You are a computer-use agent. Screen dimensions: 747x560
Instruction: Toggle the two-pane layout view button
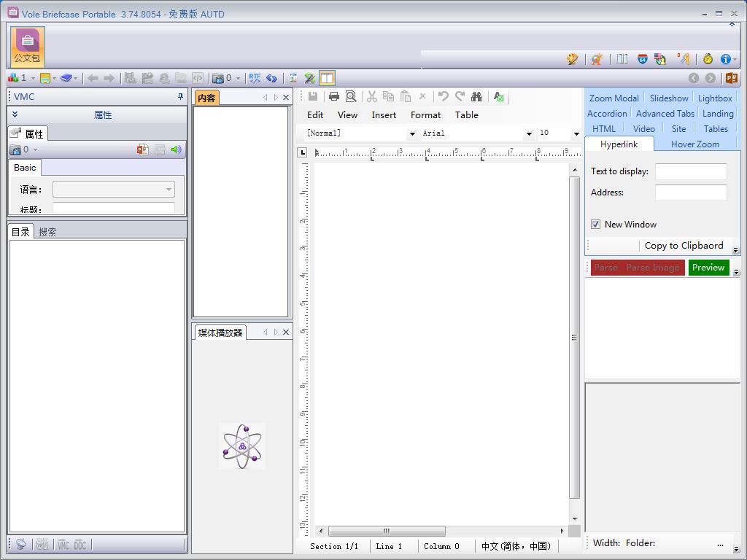pos(327,78)
